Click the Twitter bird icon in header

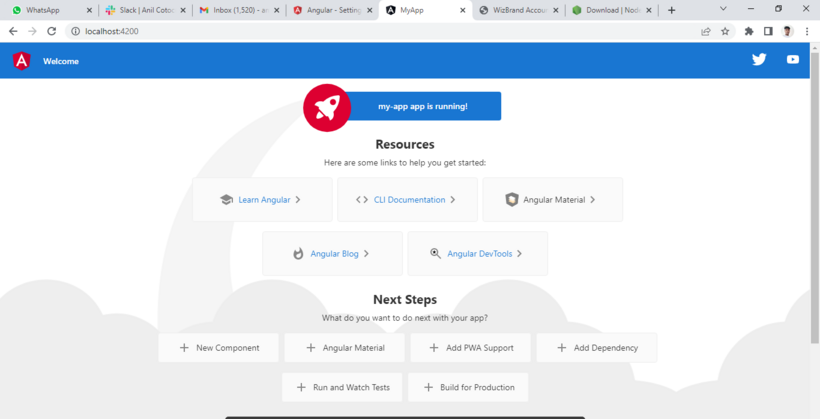759,60
